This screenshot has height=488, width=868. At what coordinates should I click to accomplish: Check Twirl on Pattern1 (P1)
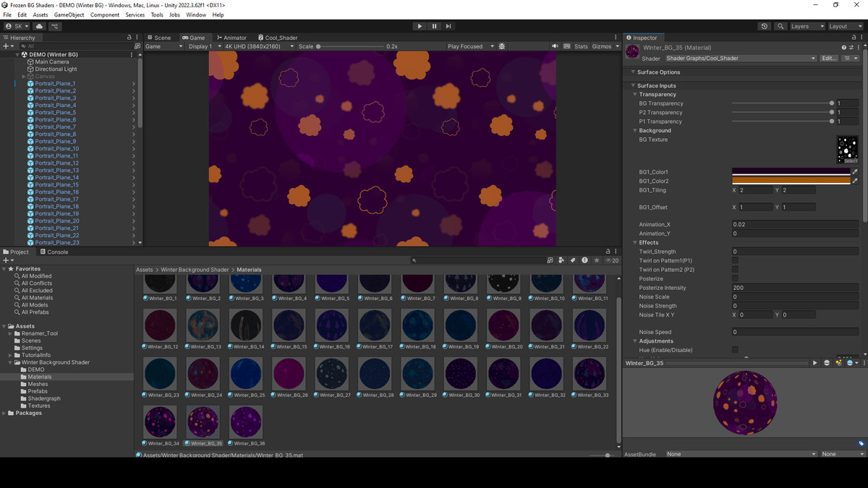[x=735, y=260]
